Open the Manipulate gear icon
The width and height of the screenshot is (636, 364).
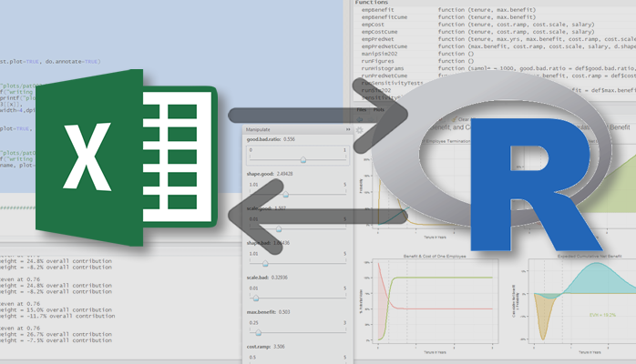[359, 130]
